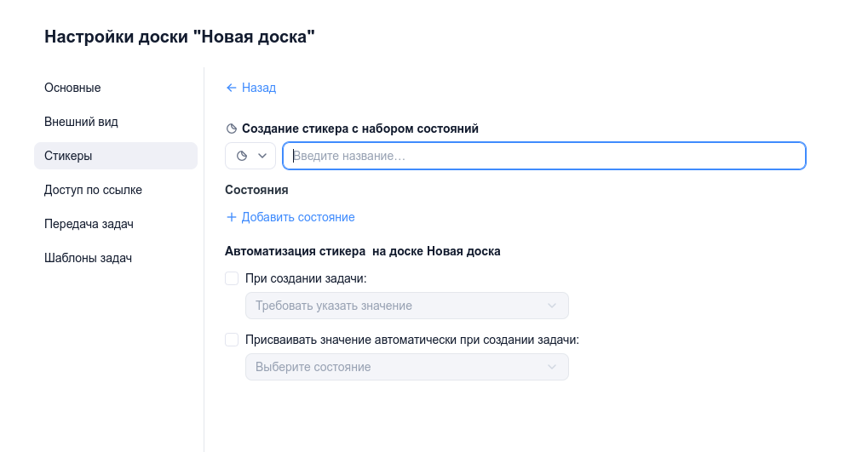Click the back arrow icon next to Назад
Screen dimensions: 868x452
[x=231, y=88]
